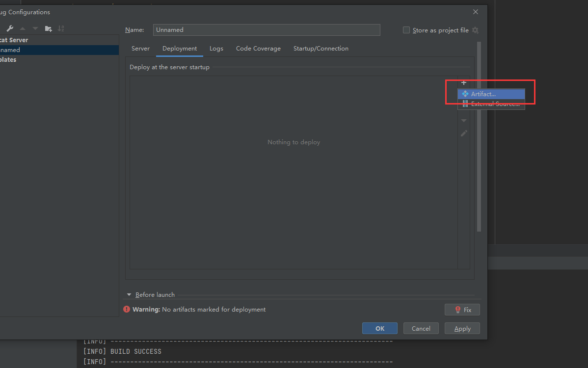Click the red warning icon

[127, 309]
